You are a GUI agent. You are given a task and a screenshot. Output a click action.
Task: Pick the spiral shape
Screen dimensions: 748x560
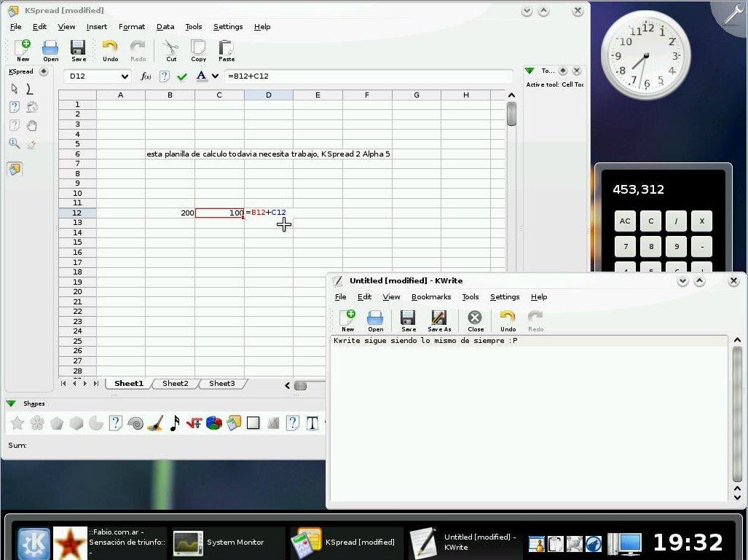click(136, 423)
